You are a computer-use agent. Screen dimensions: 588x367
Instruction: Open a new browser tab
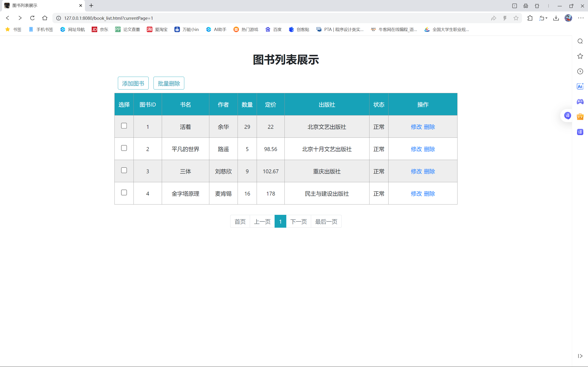coord(91,6)
